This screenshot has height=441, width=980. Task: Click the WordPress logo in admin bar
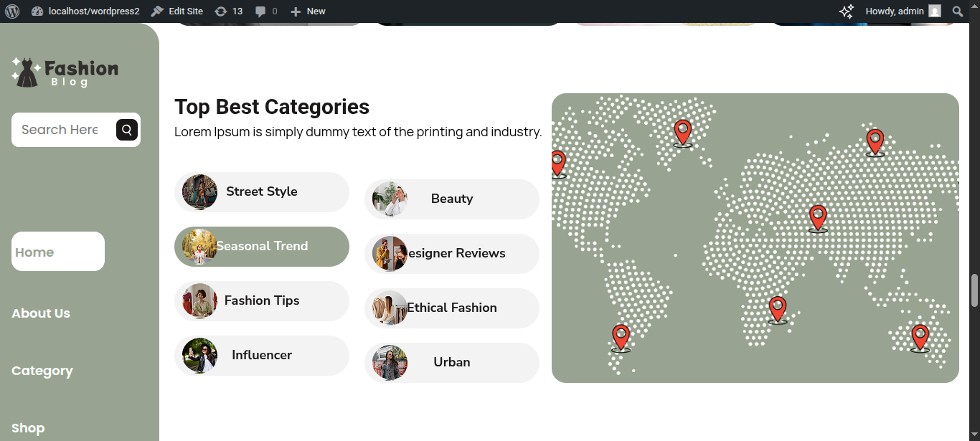12,11
